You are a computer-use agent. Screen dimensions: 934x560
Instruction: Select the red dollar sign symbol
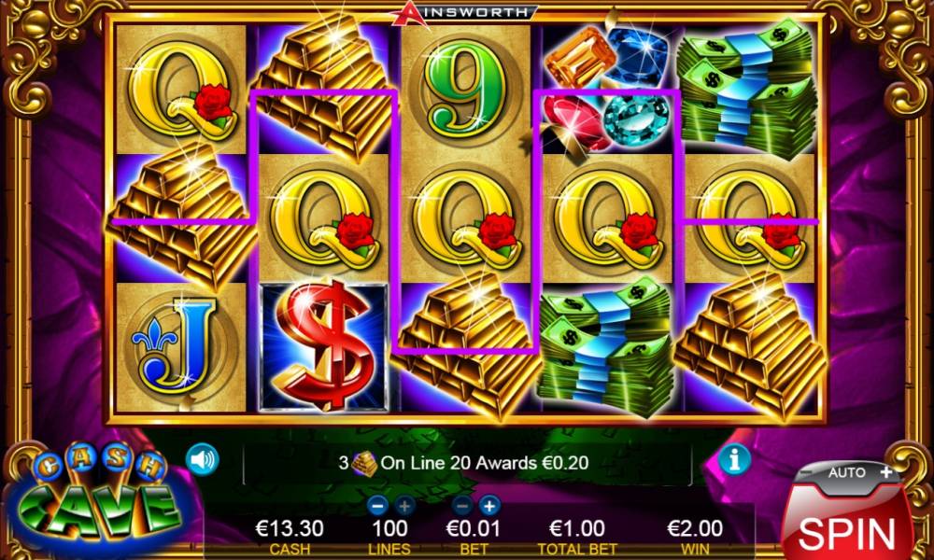pyautogui.click(x=324, y=346)
